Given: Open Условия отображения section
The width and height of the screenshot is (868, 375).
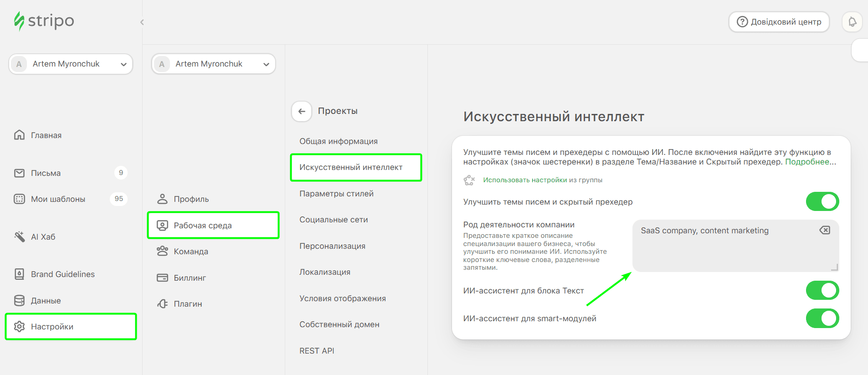Looking at the screenshot, I should point(343,298).
